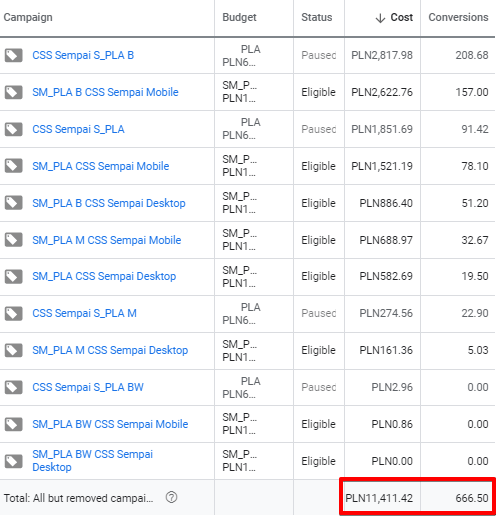Sort by the Cost column header
The height and width of the screenshot is (519, 501).
click(x=402, y=17)
